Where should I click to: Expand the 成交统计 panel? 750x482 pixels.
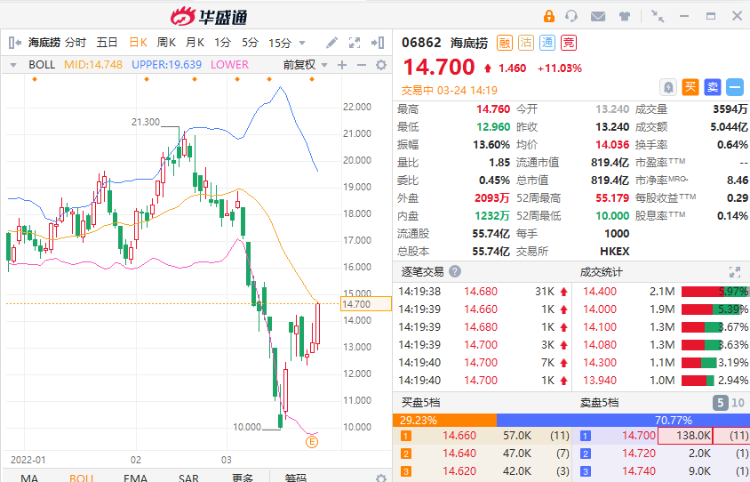point(734,272)
